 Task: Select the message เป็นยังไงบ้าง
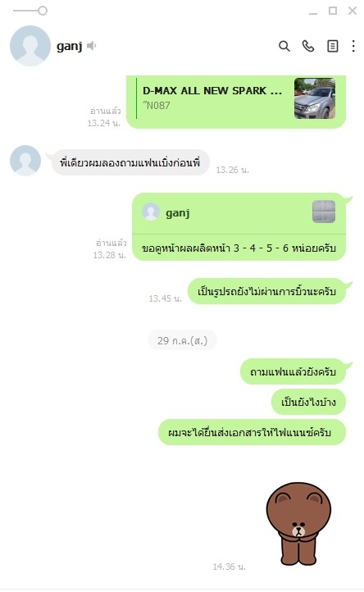coord(308,402)
